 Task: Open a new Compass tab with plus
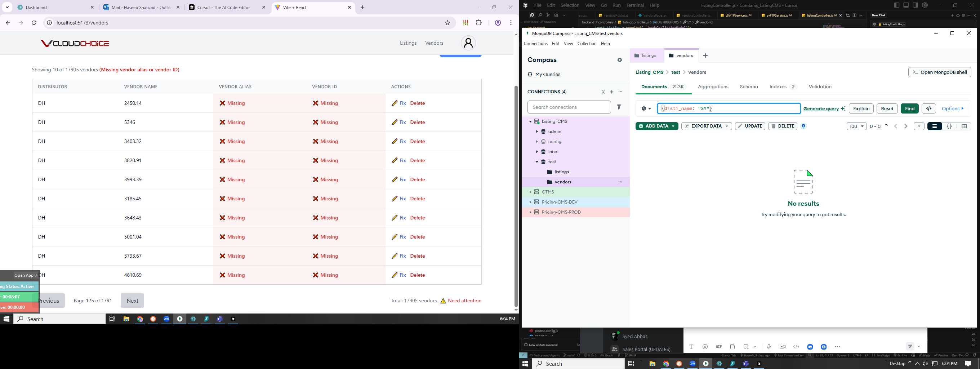point(705,55)
